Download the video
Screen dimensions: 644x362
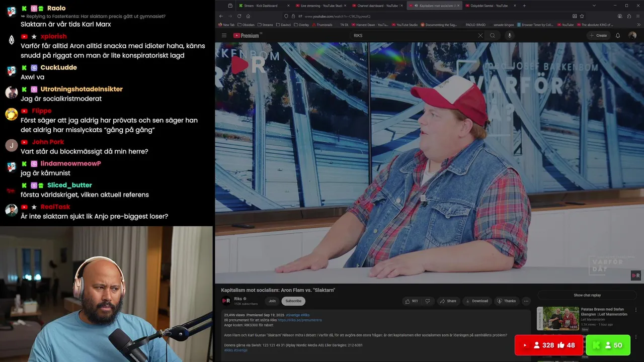click(476, 301)
